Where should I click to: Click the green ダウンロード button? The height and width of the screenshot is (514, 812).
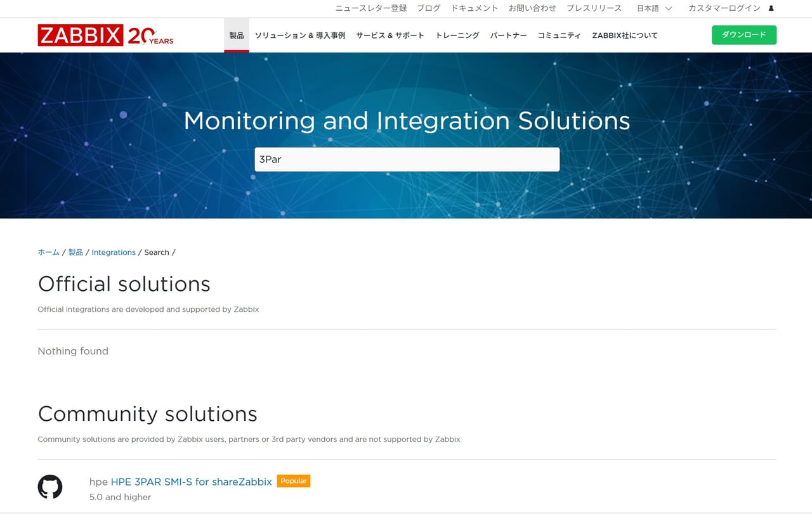click(x=743, y=35)
